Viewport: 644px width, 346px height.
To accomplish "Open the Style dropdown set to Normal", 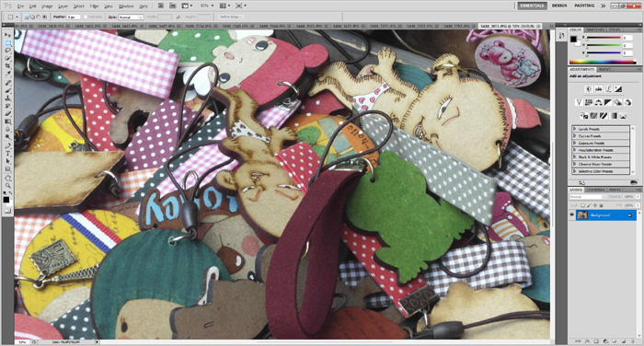I will pyautogui.click(x=131, y=17).
